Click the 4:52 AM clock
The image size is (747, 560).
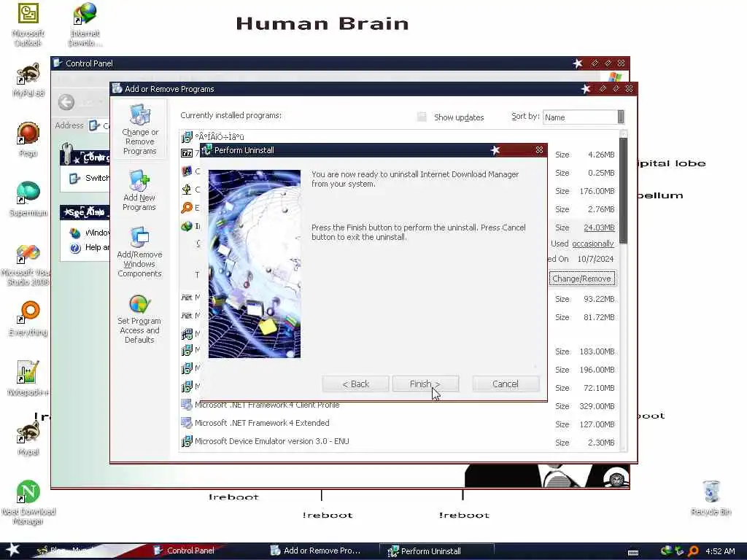(720, 551)
